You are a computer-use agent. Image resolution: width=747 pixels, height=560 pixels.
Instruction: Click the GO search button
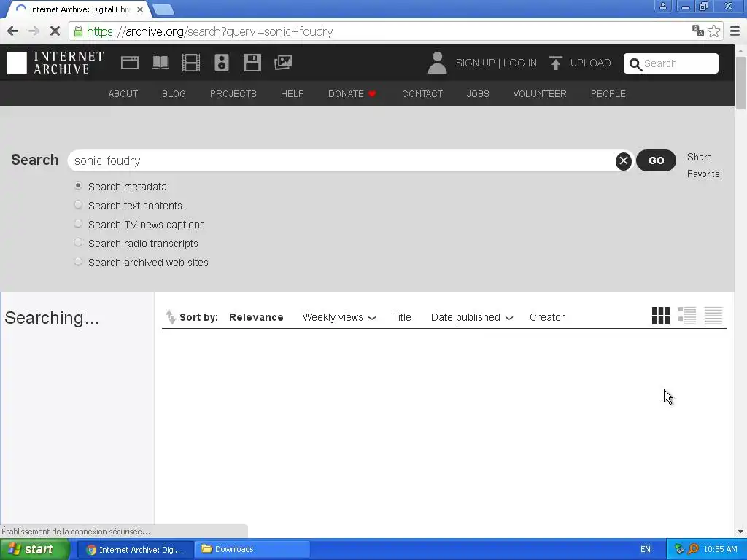click(656, 160)
